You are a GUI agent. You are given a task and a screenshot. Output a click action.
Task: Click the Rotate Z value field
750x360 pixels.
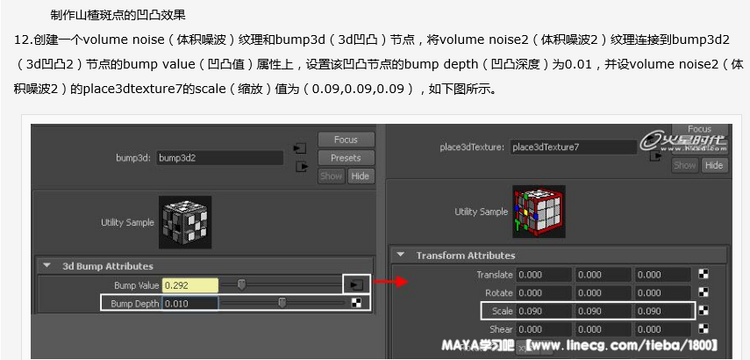[x=663, y=293]
